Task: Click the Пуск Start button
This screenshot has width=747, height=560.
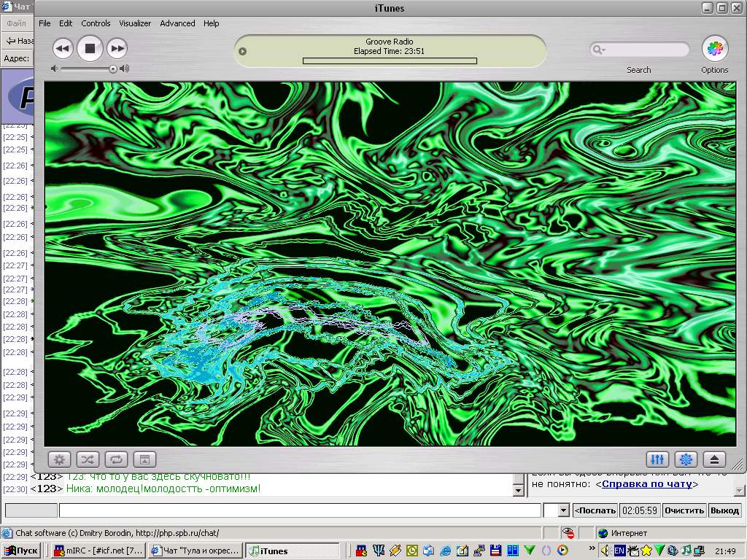Action: pyautogui.click(x=21, y=551)
